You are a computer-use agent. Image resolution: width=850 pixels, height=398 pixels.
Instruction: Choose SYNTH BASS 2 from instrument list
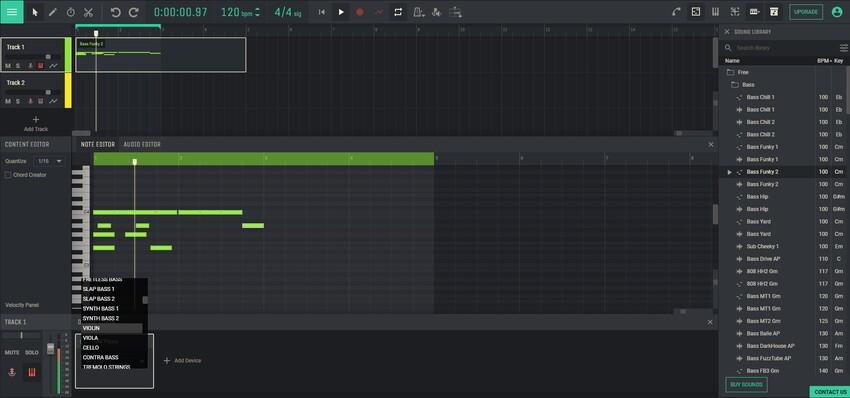pyautogui.click(x=112, y=318)
